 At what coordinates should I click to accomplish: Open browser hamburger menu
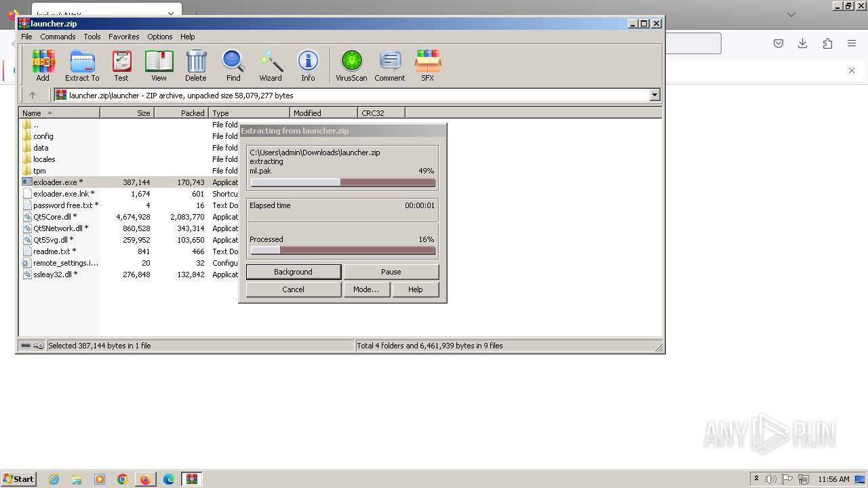[x=852, y=43]
